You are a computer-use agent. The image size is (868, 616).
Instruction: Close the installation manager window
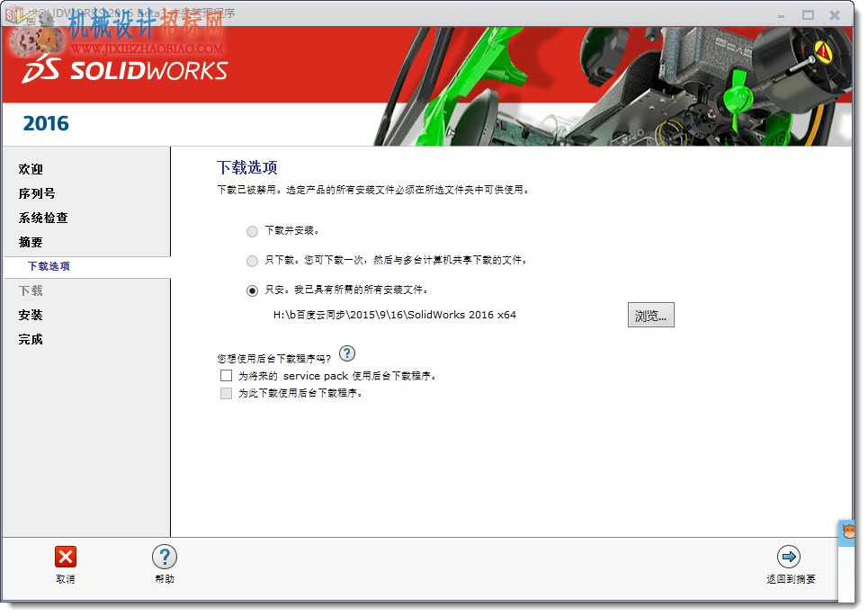(x=835, y=15)
